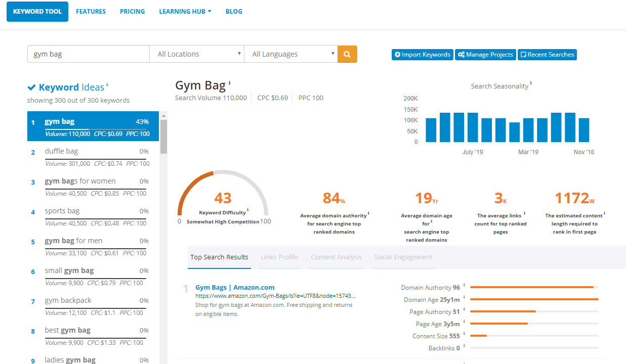The height and width of the screenshot is (364, 626).
Task: Click info icon next to Domain Age 25y1m
Action: coord(464,297)
